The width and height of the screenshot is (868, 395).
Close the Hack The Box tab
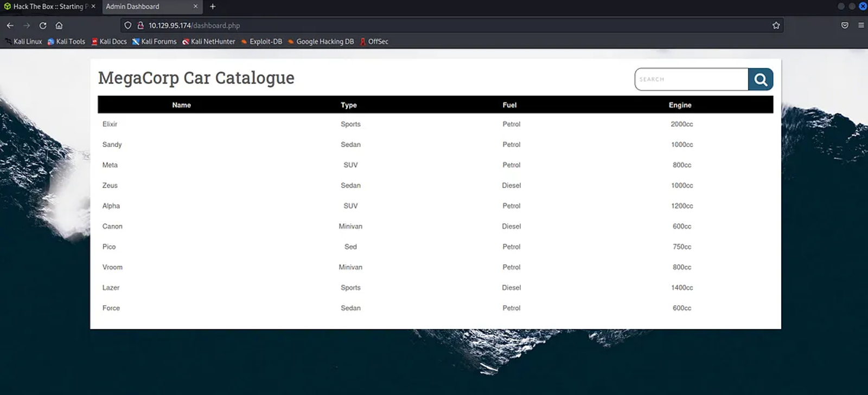click(93, 7)
